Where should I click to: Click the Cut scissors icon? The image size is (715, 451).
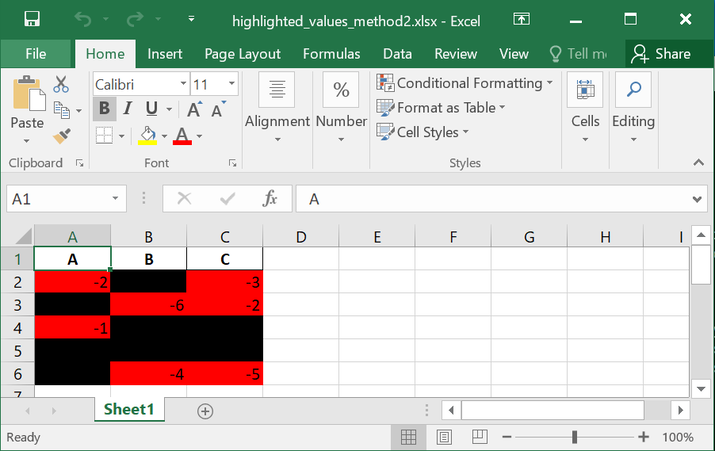pyautogui.click(x=62, y=85)
